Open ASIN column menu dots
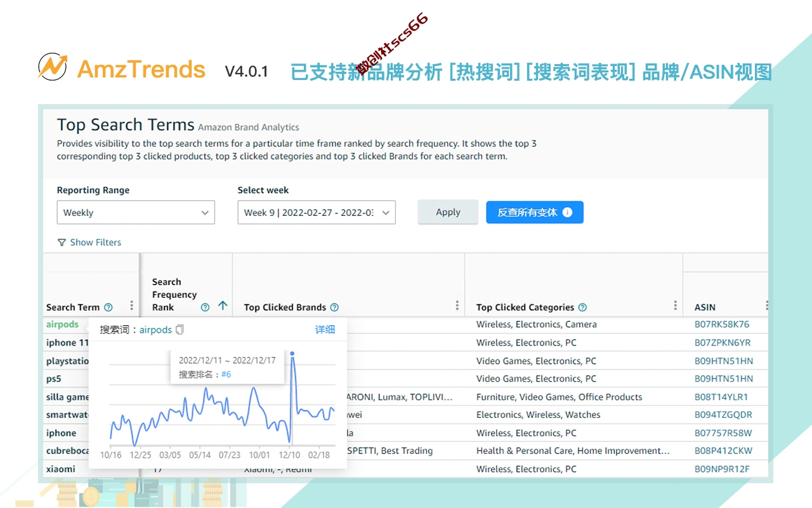The image size is (812, 508). tap(766, 305)
